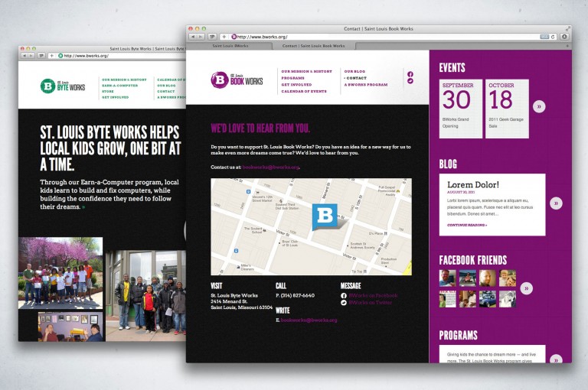Open the group photo with pink blossoming tree
588x390 pixels.
tap(60, 273)
